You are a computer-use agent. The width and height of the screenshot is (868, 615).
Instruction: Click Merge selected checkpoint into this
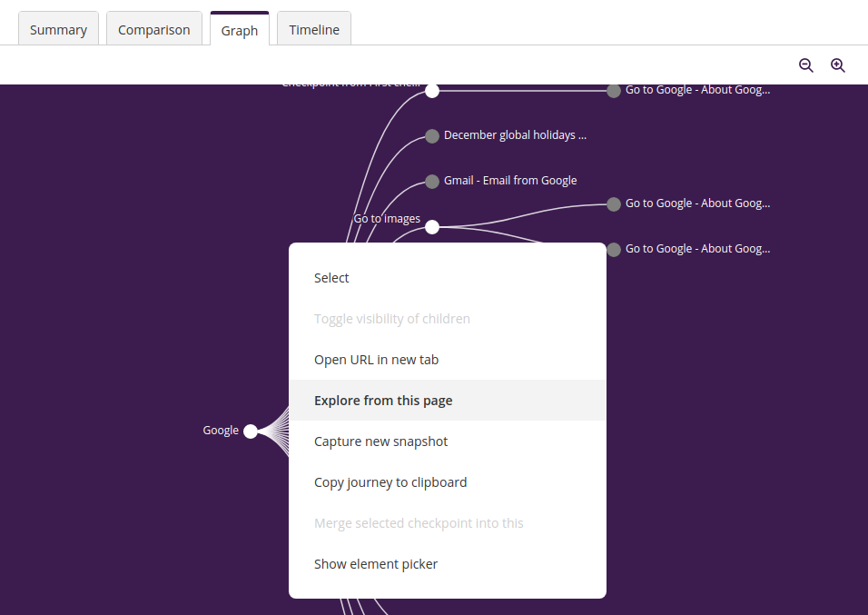tap(448, 523)
